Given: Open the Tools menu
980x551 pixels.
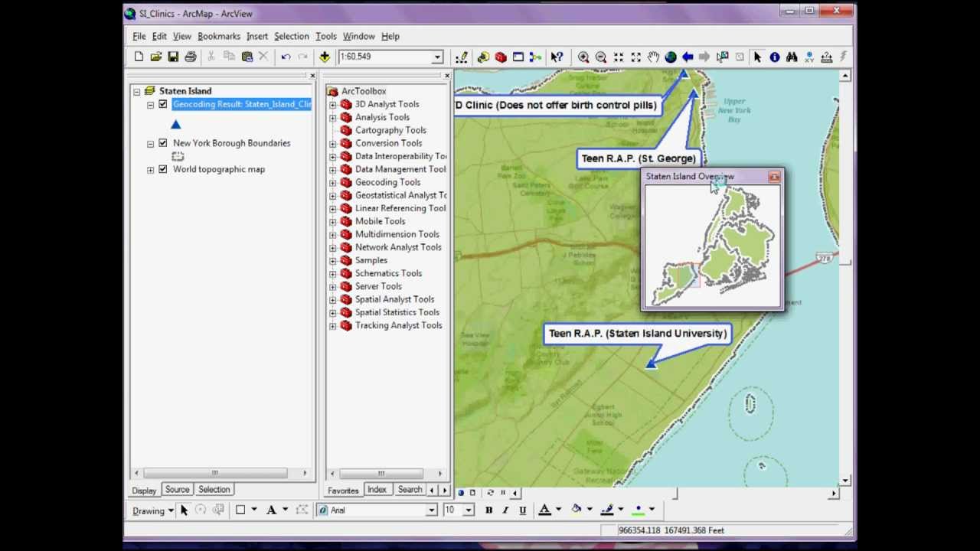Looking at the screenshot, I should [326, 36].
